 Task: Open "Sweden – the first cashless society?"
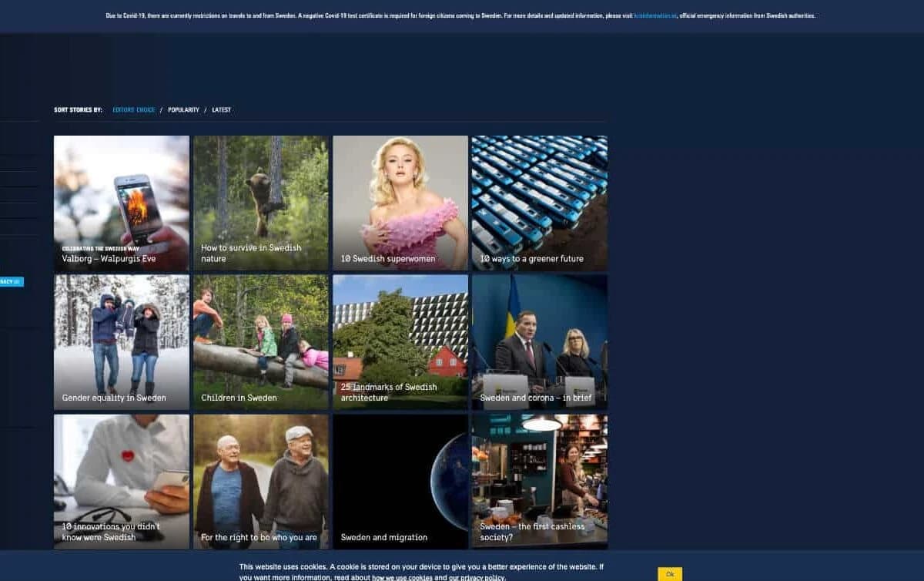point(539,481)
